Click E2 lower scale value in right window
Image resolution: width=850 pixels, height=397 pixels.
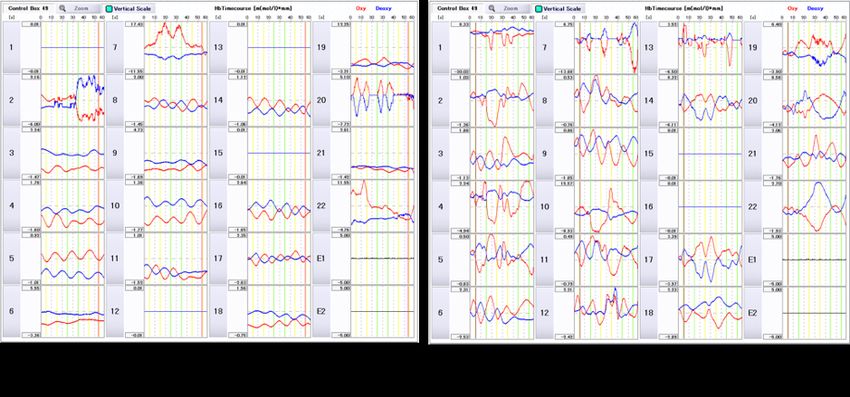tap(772, 336)
